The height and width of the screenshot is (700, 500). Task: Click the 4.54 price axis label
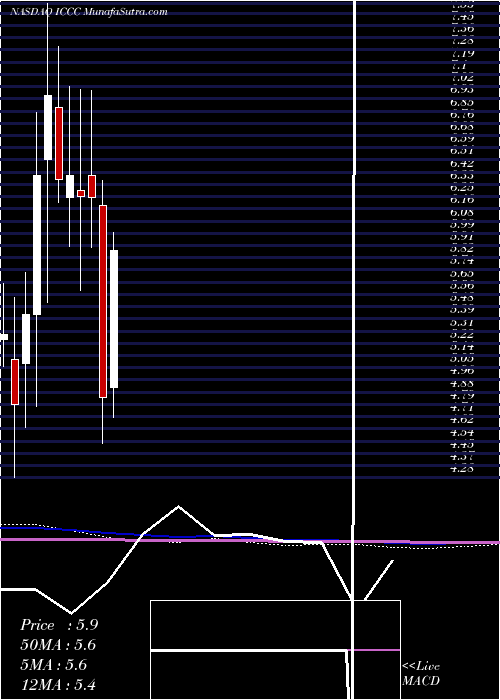pos(463,432)
